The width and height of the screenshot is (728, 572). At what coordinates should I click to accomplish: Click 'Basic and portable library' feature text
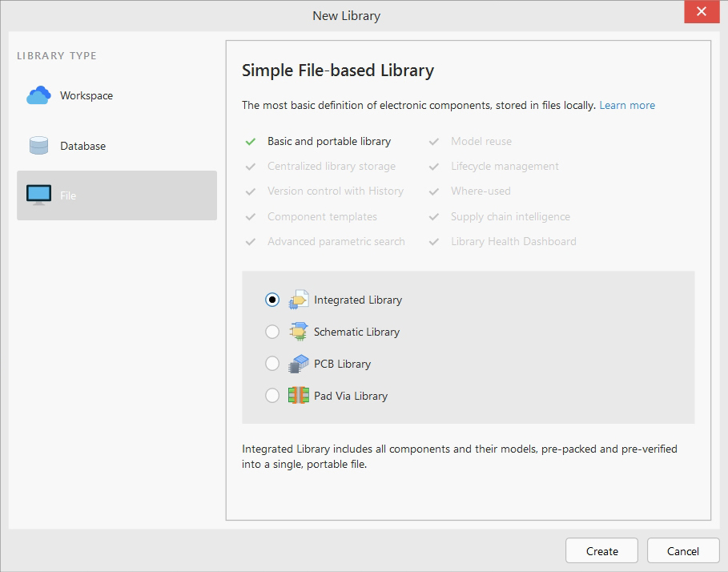click(x=329, y=141)
